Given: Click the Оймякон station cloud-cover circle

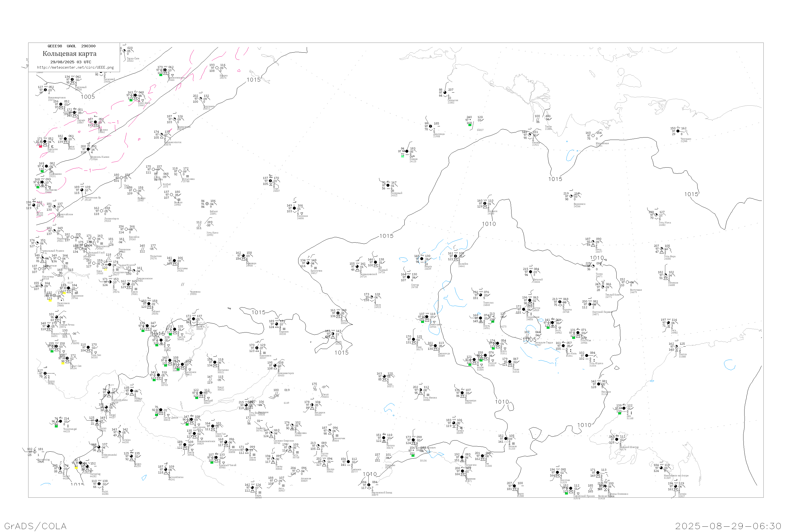Looking at the screenshot, I should click(x=665, y=275).
